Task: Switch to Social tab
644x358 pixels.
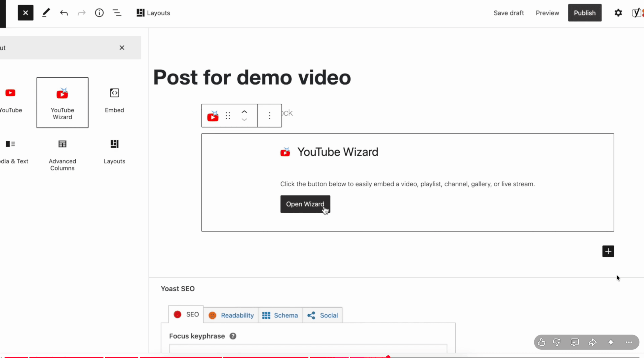Action: coord(322,315)
